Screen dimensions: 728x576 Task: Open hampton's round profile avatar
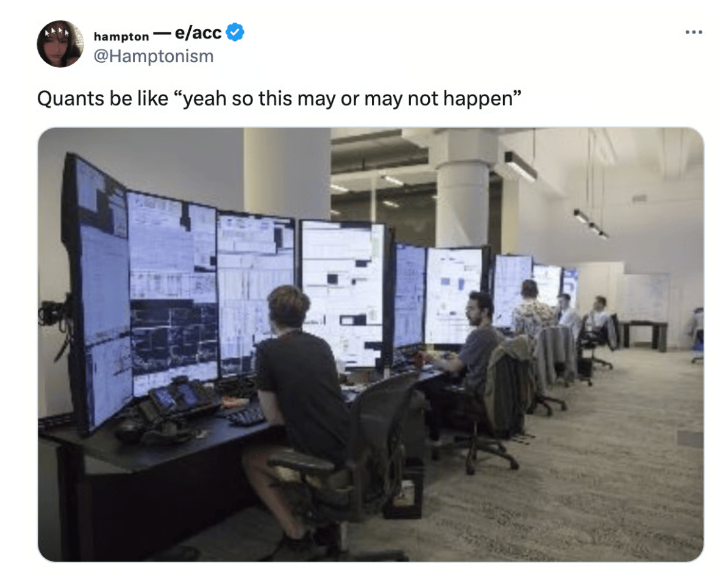[x=60, y=44]
